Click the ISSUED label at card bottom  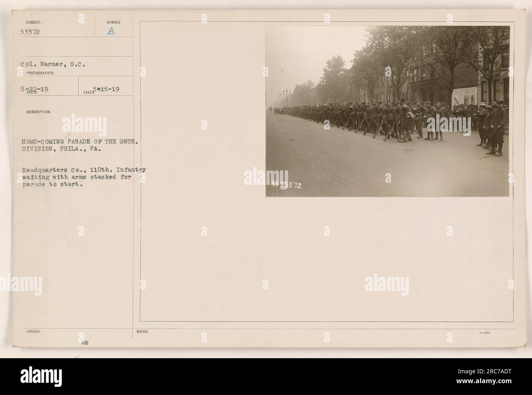pyautogui.click(x=33, y=332)
